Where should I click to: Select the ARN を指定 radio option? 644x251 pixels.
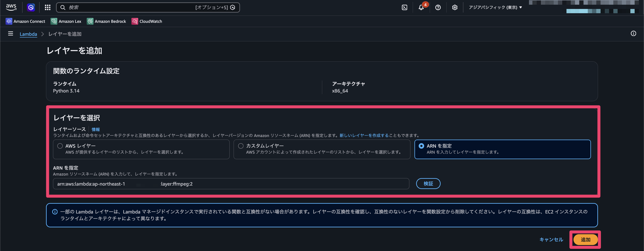[421, 146]
